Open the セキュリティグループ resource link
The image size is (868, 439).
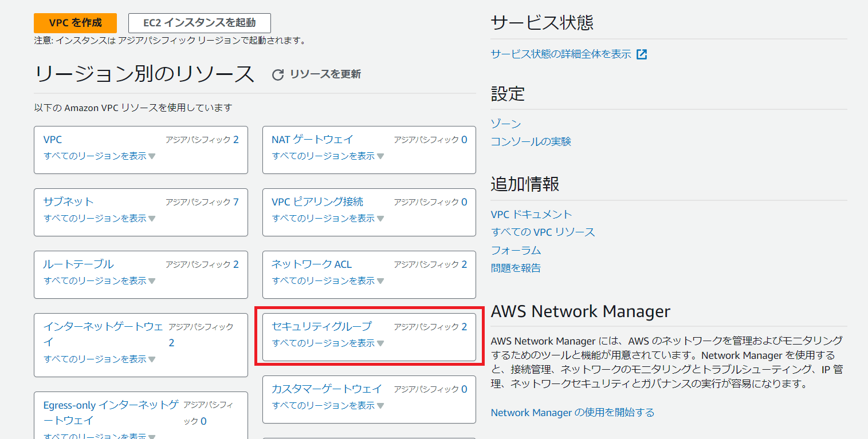321,326
